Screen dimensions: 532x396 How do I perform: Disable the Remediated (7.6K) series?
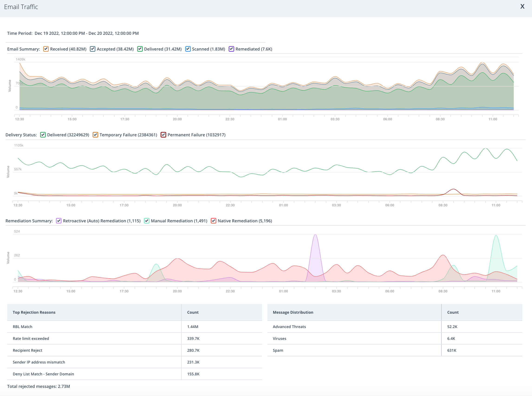click(231, 49)
